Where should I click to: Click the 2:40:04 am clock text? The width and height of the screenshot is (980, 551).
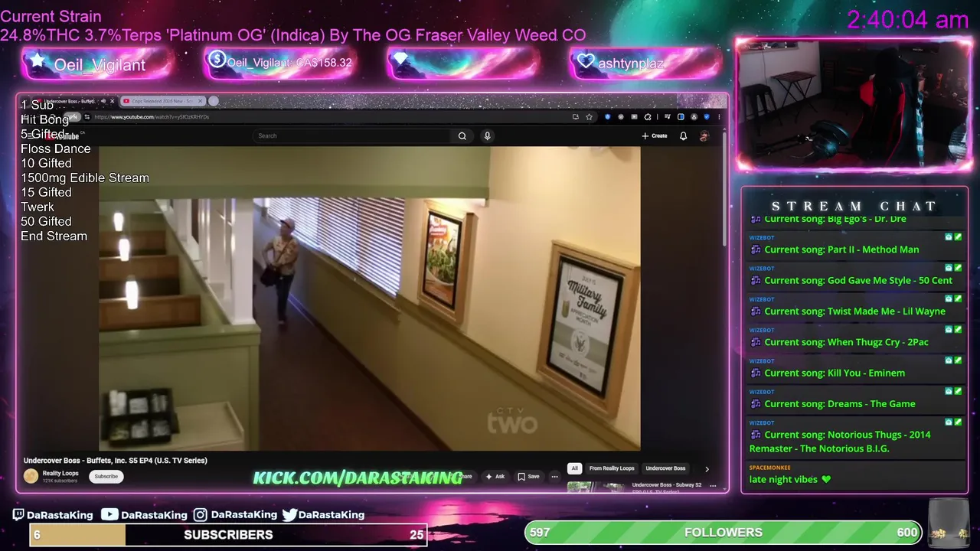908,20
